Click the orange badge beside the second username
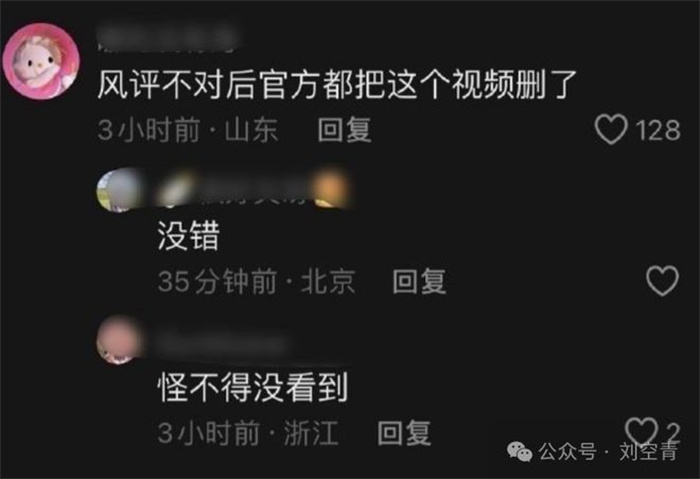The height and width of the screenshot is (479, 700). point(331,189)
